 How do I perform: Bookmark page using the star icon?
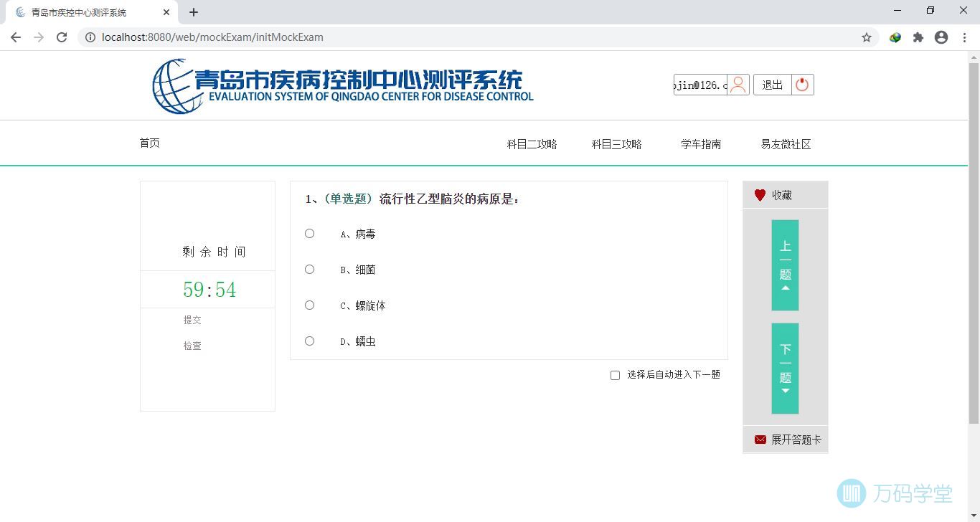coord(867,37)
